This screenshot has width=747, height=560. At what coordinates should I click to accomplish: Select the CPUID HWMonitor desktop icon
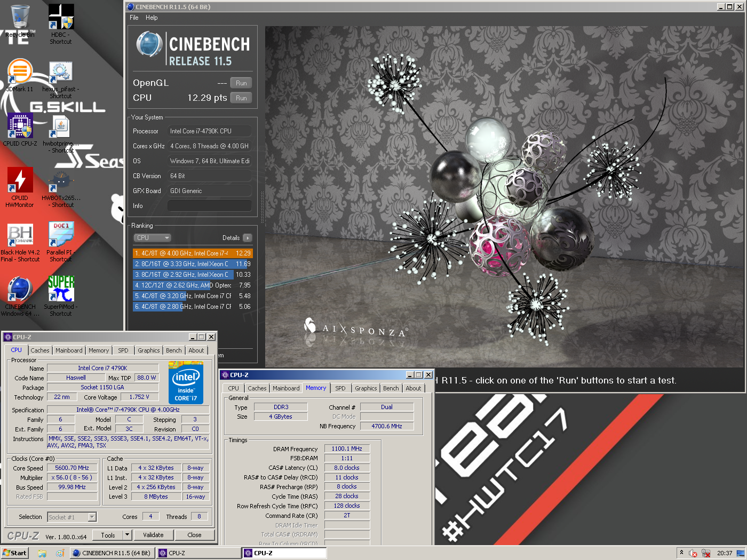click(x=20, y=187)
